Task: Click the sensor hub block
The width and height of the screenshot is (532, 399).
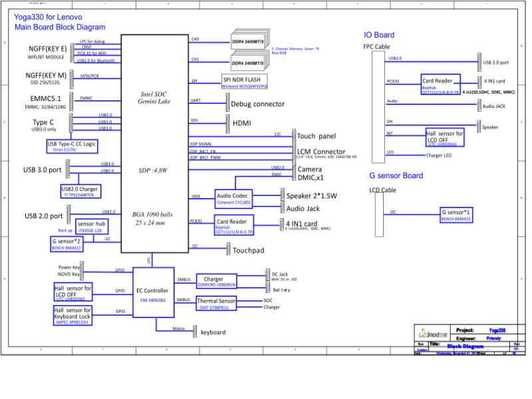Action: click(x=92, y=226)
